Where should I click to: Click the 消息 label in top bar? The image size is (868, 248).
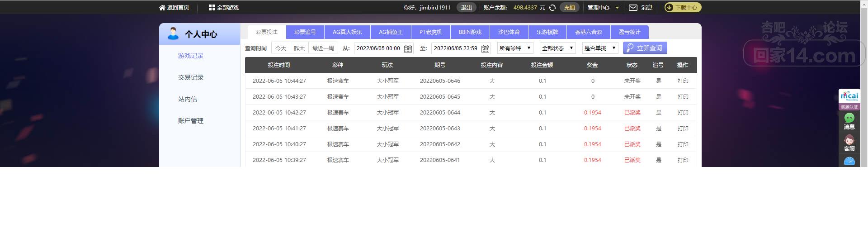(647, 8)
